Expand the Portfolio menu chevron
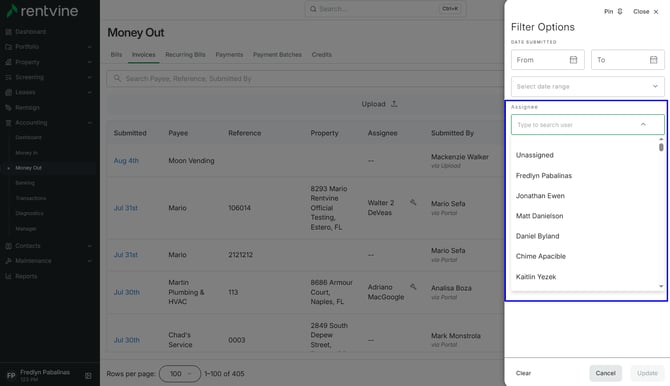Screen dimensions: 670x386 point(90,47)
